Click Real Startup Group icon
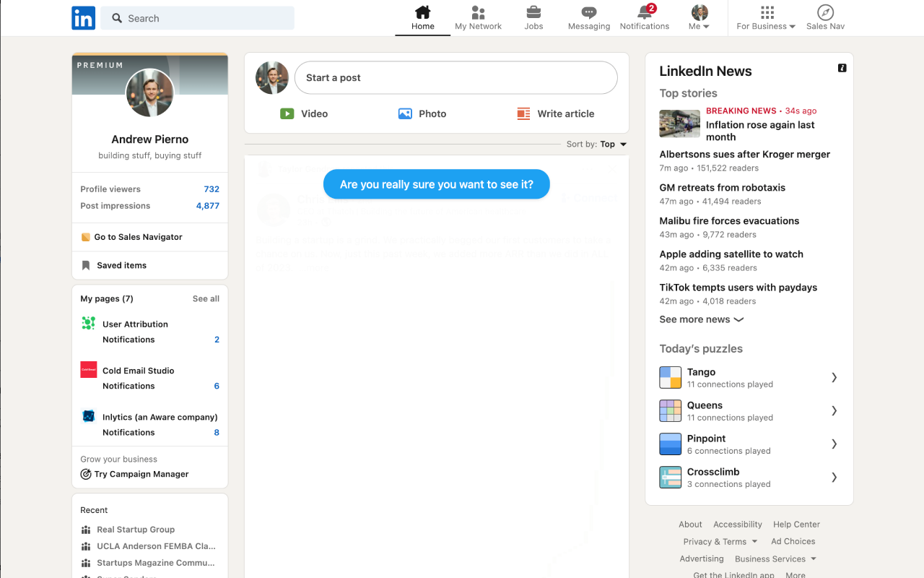This screenshot has width=924, height=578. pos(86,530)
